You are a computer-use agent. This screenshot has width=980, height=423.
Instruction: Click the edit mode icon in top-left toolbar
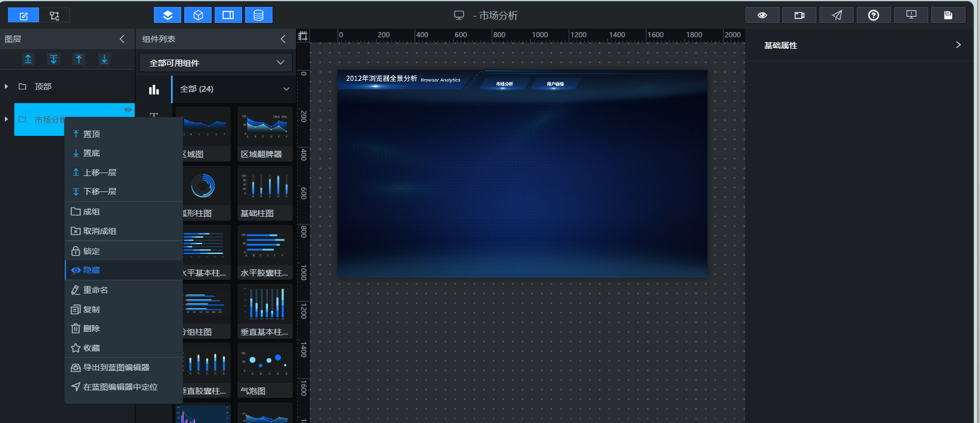tap(24, 15)
